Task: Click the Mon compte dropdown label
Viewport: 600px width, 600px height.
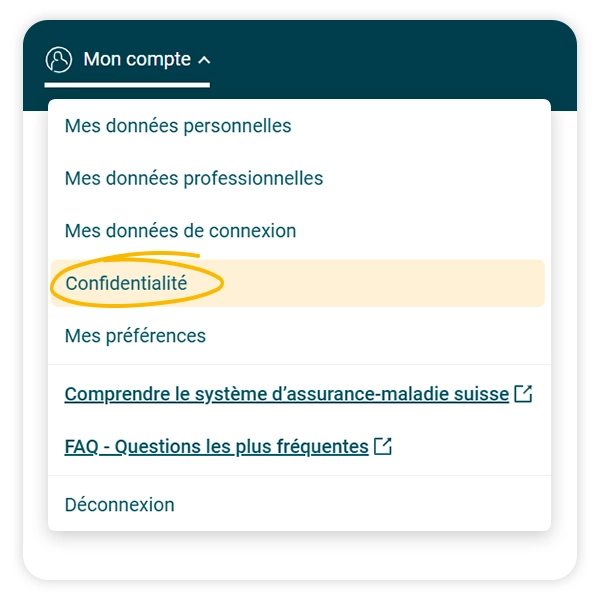Action: (137, 60)
